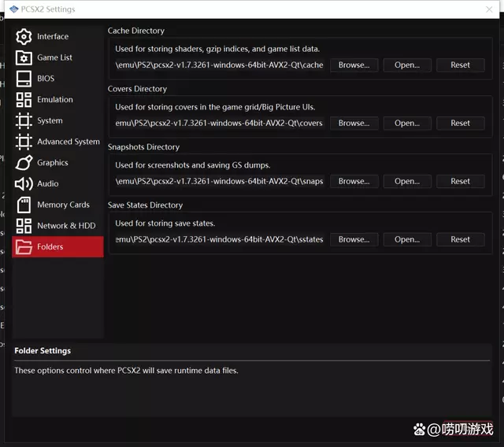Click 'Used for screenshots and saving GS dumps.' text
Viewport: 504px width, 447px height.
tap(192, 165)
